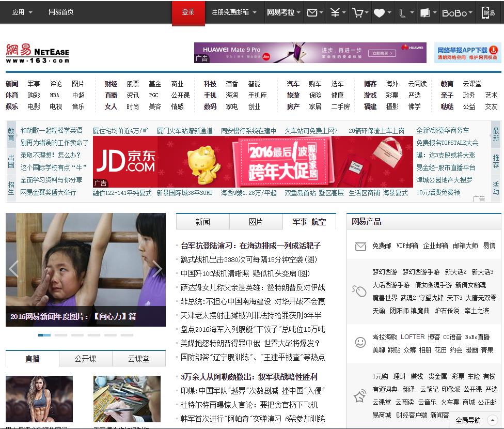Click the red 登录 button
This screenshot has height=429, width=504.
point(188,12)
